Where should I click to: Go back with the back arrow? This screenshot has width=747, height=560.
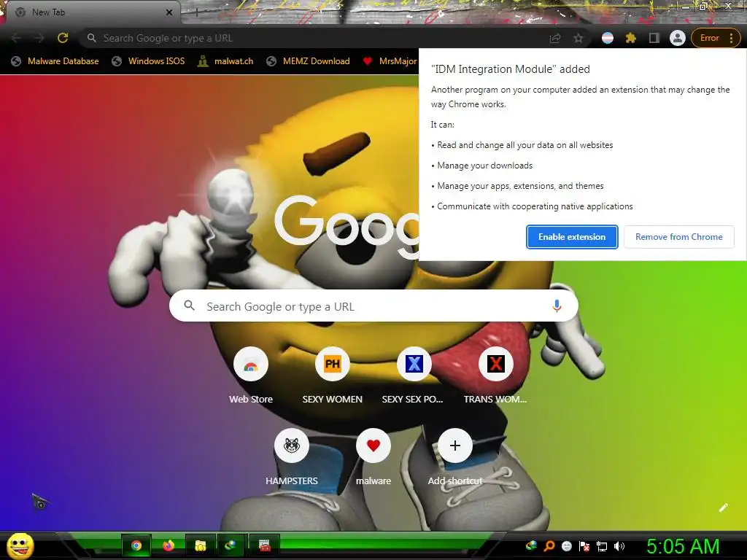[16, 38]
